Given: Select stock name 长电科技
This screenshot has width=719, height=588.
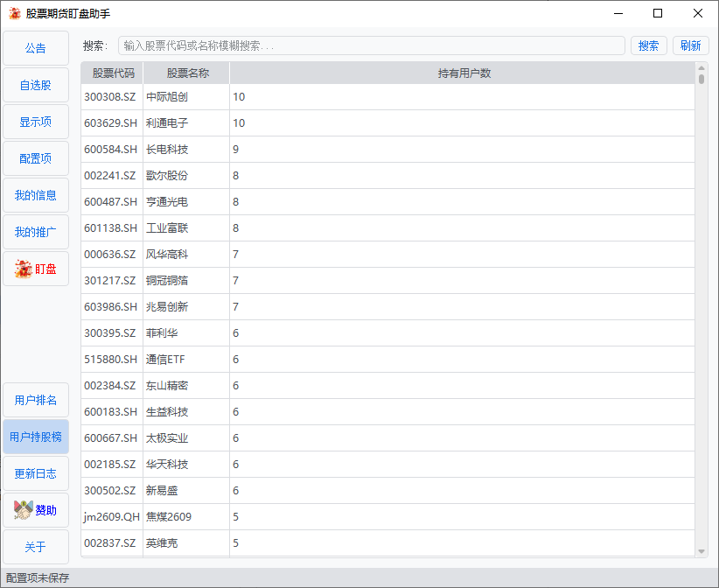Looking at the screenshot, I should (x=167, y=149).
